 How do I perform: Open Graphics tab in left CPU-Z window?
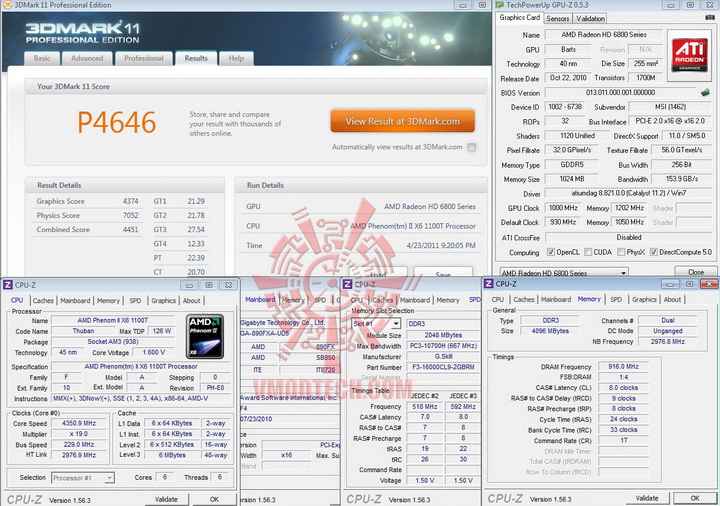(163, 301)
